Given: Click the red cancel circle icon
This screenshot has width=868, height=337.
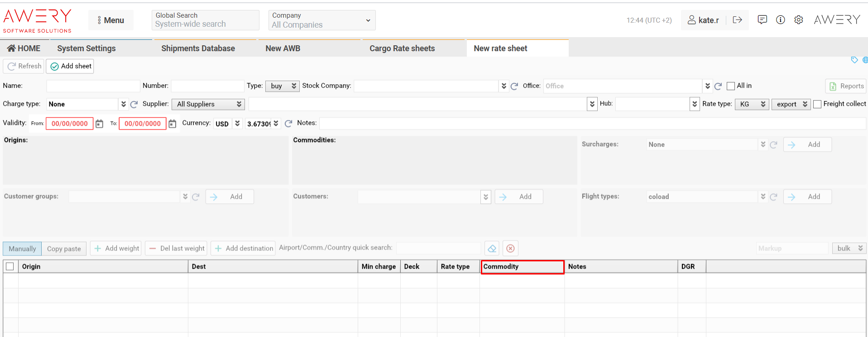Looking at the screenshot, I should tap(510, 248).
